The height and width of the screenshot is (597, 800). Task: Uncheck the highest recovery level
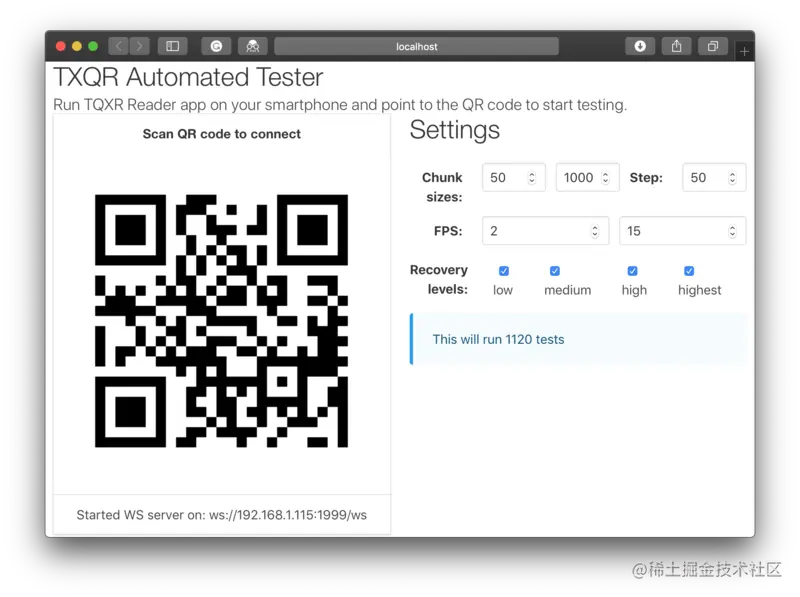tap(689, 270)
